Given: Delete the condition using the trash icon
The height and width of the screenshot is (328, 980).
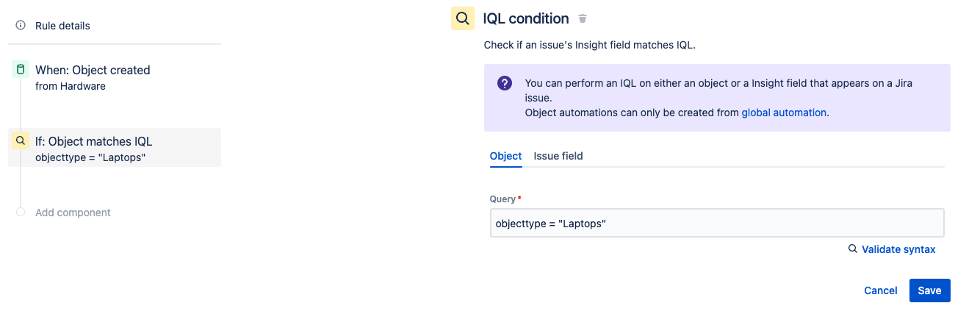Looking at the screenshot, I should click(583, 18).
